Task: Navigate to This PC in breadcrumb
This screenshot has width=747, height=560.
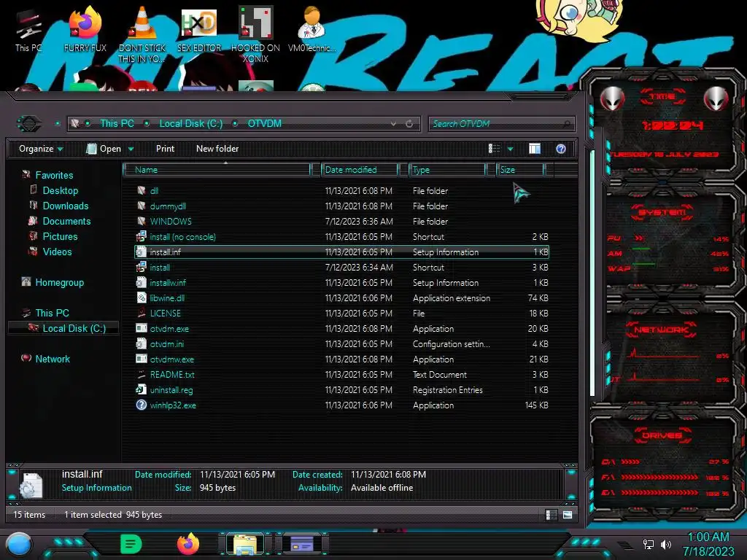Action: click(117, 124)
